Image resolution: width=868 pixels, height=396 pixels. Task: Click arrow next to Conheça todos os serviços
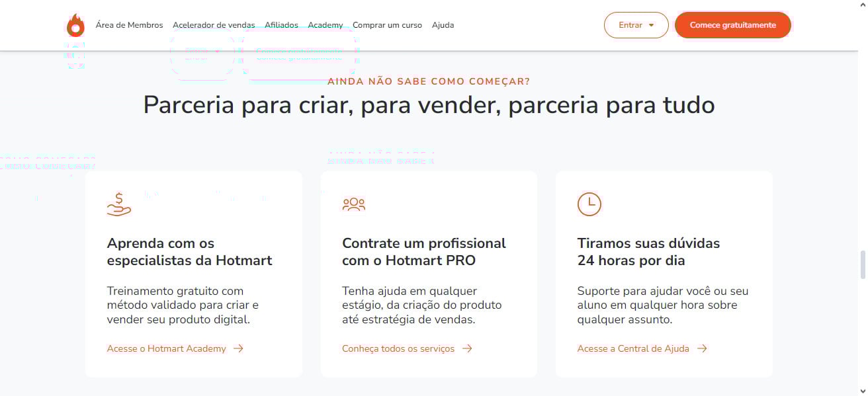coord(467,348)
